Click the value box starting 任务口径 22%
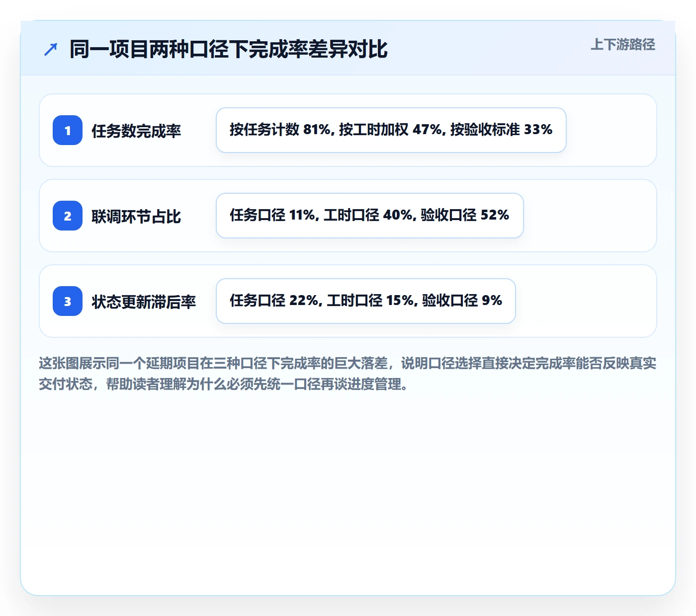The width and height of the screenshot is (696, 616). pyautogui.click(x=366, y=301)
